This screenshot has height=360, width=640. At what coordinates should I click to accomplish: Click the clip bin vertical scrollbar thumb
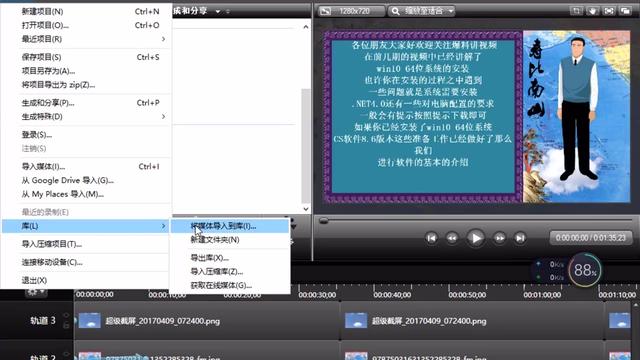pyautogui.click(x=306, y=146)
